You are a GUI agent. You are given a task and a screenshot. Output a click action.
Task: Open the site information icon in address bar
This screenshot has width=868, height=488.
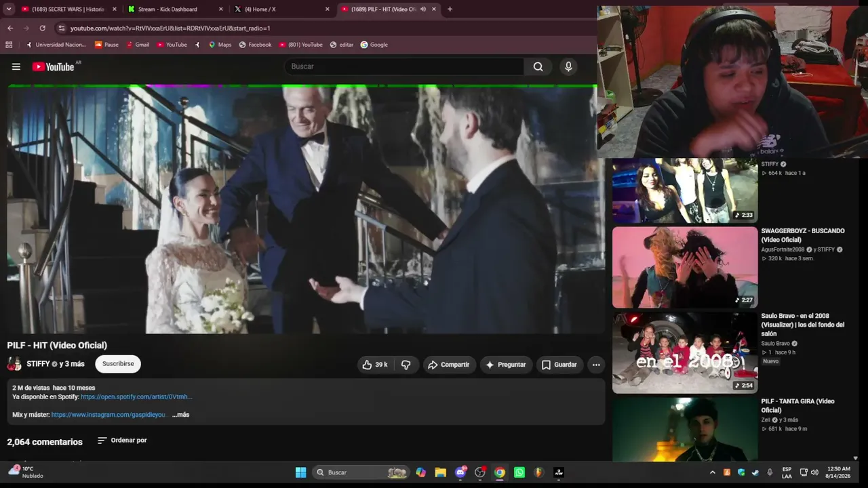click(x=61, y=28)
